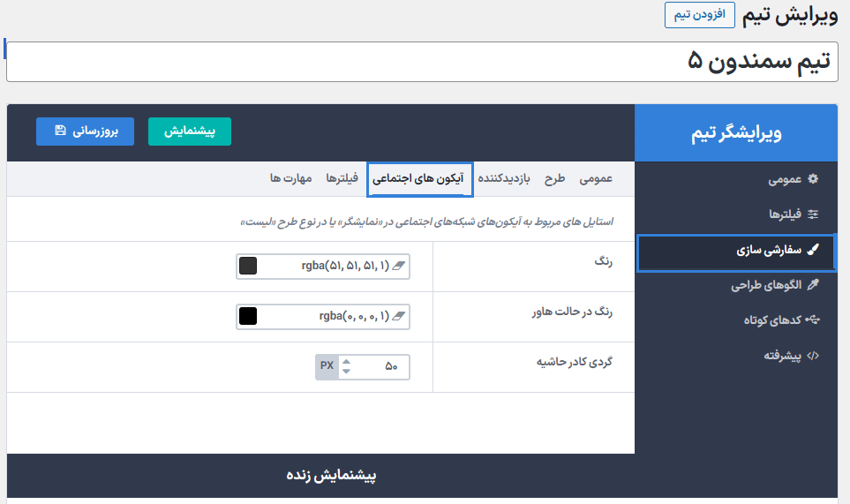Viewport: 850px width, 504px height.
Task: Open the فیلترها tab in the top tab row
Action: [x=342, y=179]
